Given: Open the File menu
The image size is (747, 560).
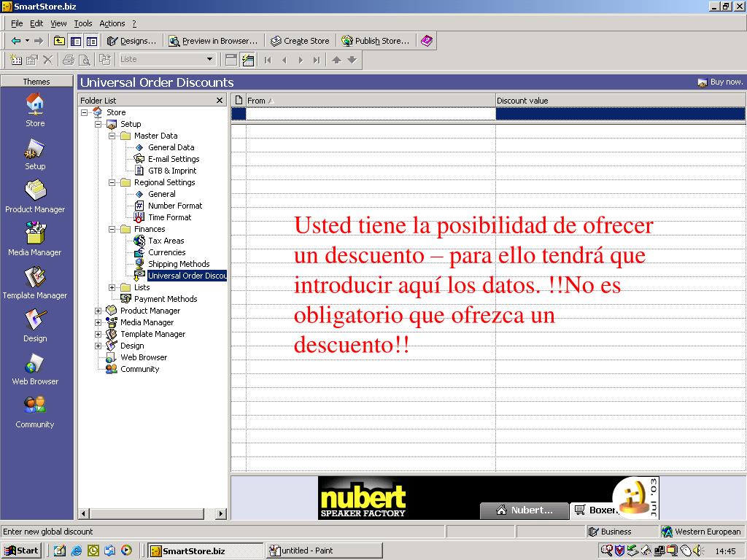Looking at the screenshot, I should (x=17, y=23).
